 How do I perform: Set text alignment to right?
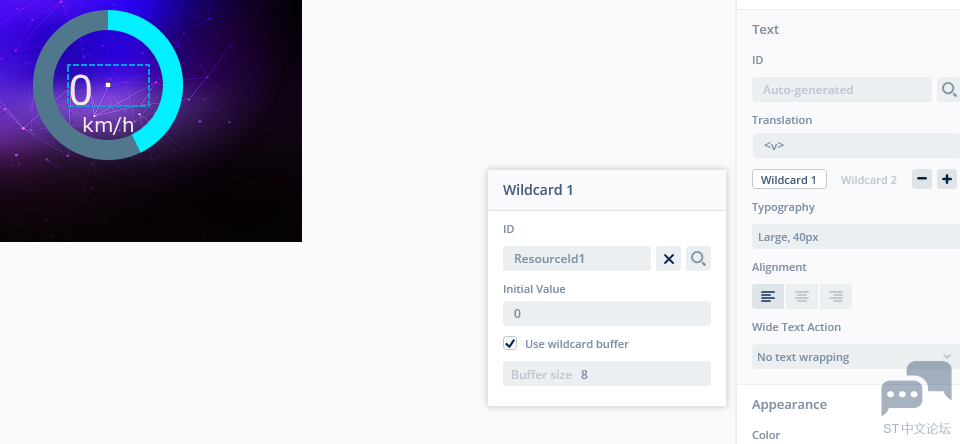pyautogui.click(x=835, y=296)
